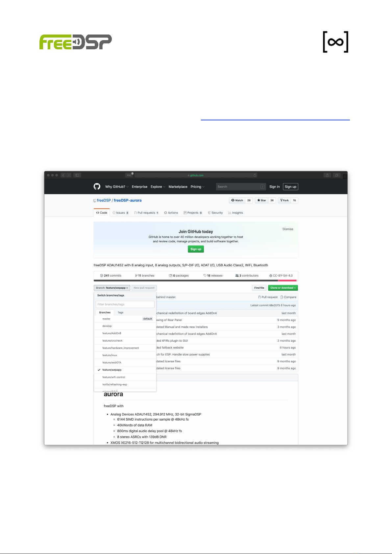The width and height of the screenshot is (392, 554).
Task: Open the extension icon left of address bar
Action: click(x=129, y=175)
